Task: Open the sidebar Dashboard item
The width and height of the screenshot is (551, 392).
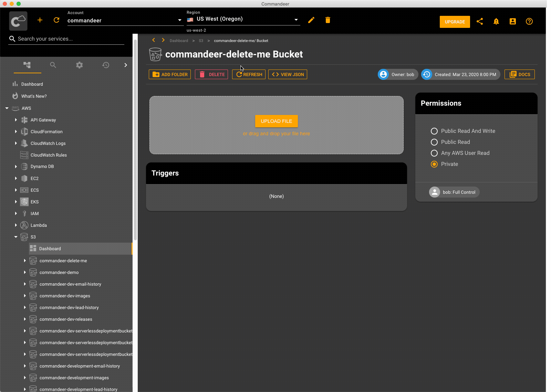Action: click(32, 84)
